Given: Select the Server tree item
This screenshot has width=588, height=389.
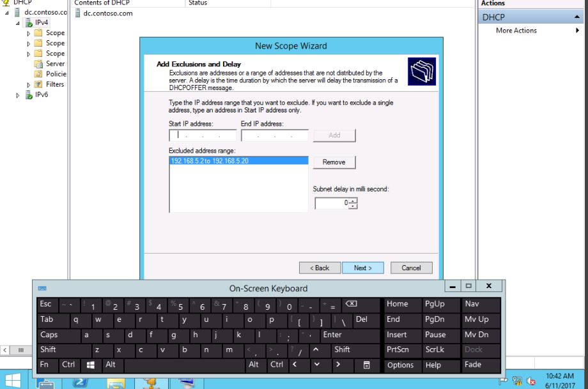Looking at the screenshot, I should [55, 64].
